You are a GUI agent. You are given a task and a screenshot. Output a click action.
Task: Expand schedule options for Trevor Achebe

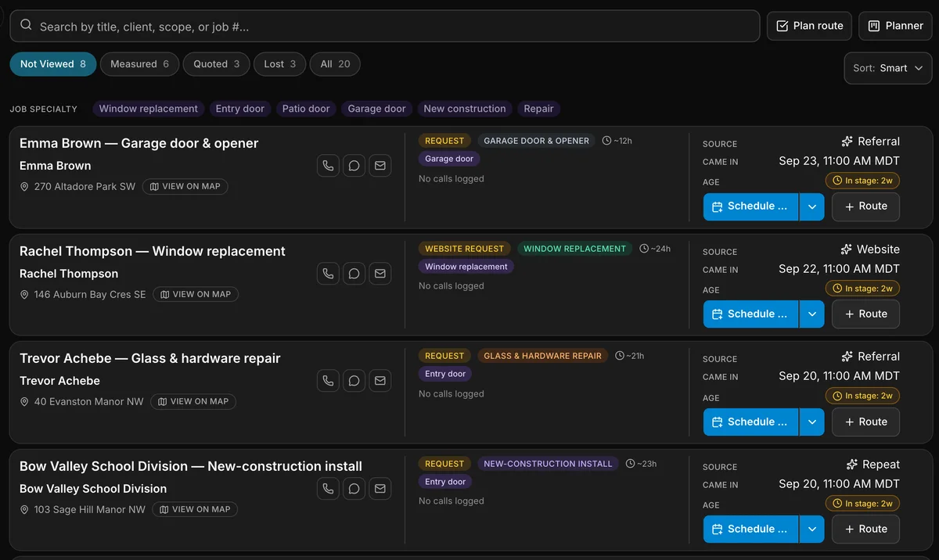coord(811,422)
